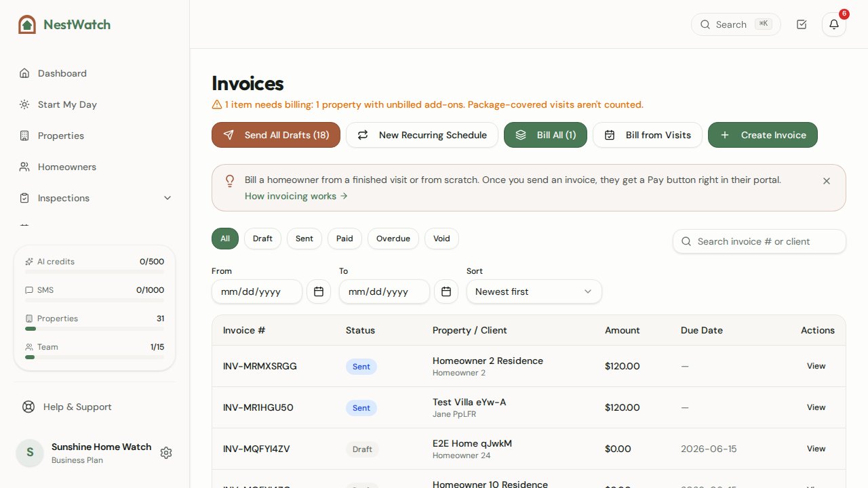Screen dimensions: 868x488
Task: Open the Properties sidebar page
Action: 94,136
